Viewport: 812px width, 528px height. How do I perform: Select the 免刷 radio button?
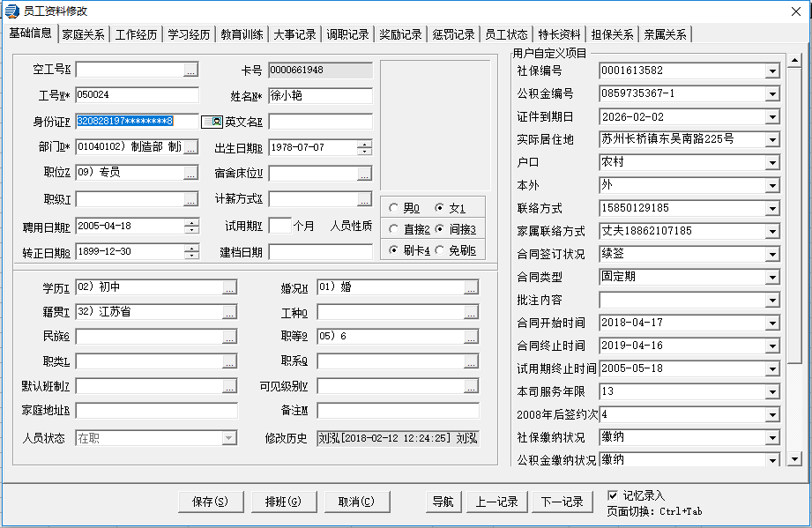[440, 250]
